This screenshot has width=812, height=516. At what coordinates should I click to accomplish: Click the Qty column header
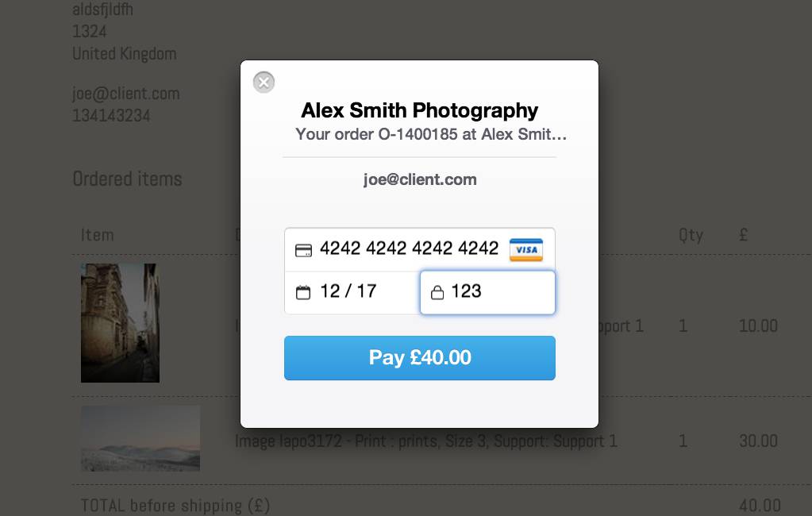(691, 235)
